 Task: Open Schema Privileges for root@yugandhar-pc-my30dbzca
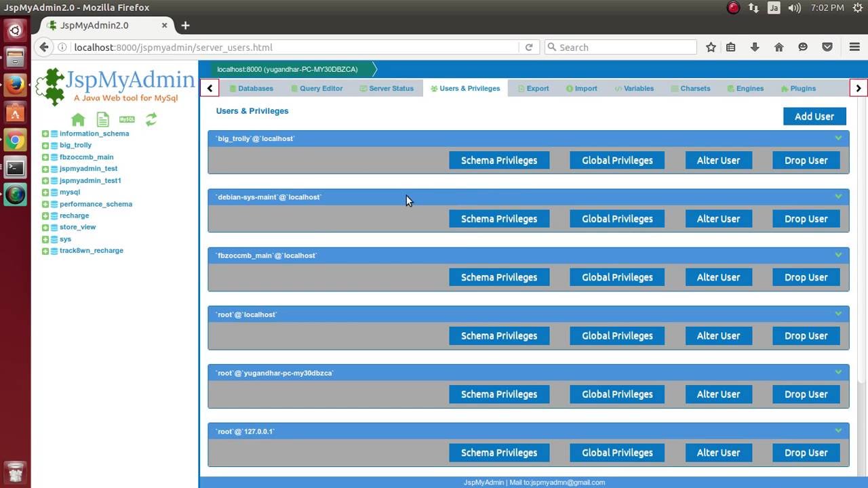(499, 394)
